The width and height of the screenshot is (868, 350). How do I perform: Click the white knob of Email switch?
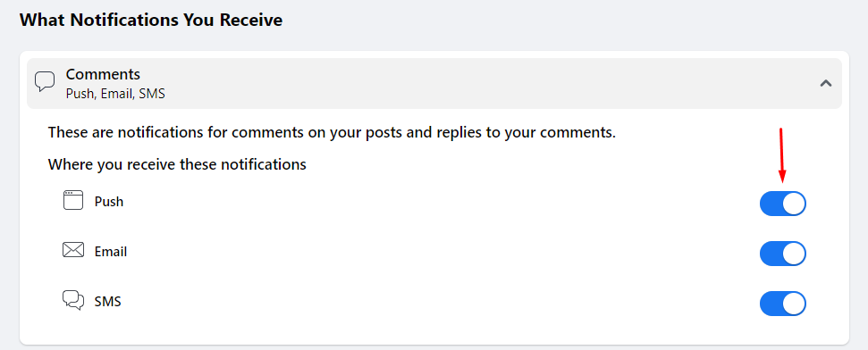(x=794, y=254)
